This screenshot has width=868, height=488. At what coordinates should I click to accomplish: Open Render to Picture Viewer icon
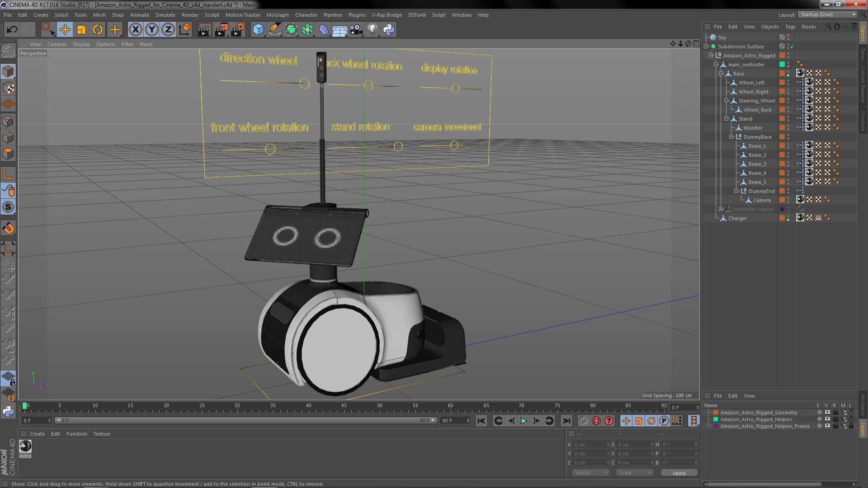click(x=221, y=30)
